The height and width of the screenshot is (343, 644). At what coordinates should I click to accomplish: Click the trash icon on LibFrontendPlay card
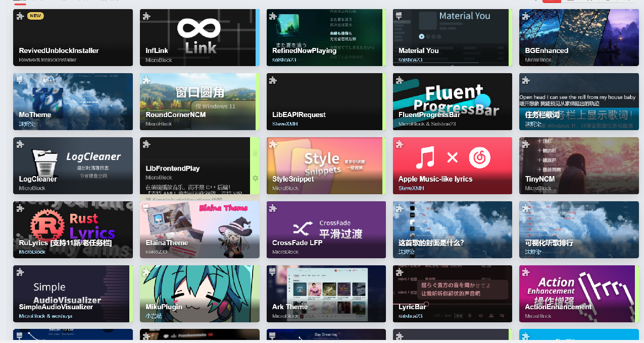point(255,153)
